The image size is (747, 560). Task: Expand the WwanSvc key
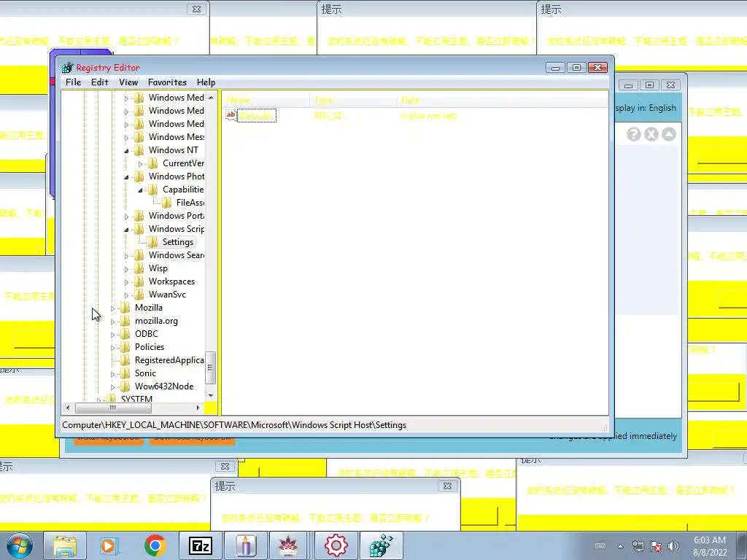point(126,295)
